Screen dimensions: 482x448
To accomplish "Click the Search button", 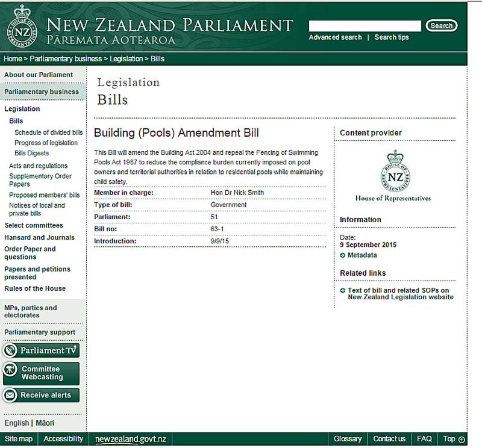I will click(x=442, y=25).
